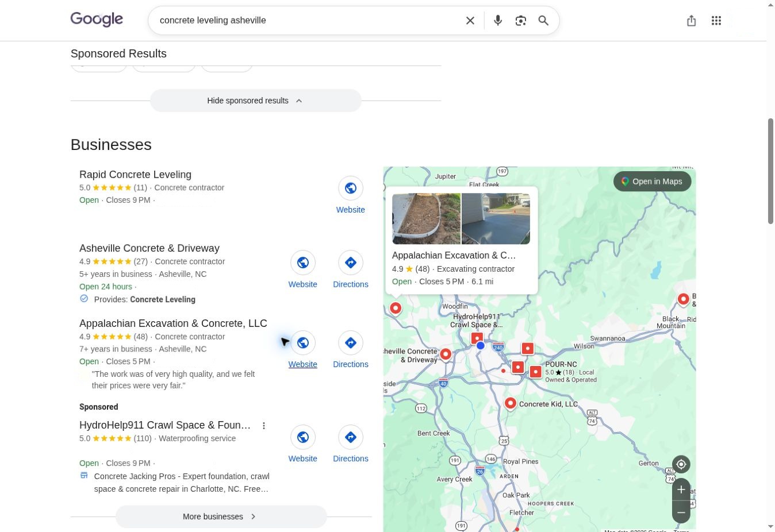Submit search with the magnifier icon
Image resolution: width=775 pixels, height=532 pixels.
coord(543,21)
